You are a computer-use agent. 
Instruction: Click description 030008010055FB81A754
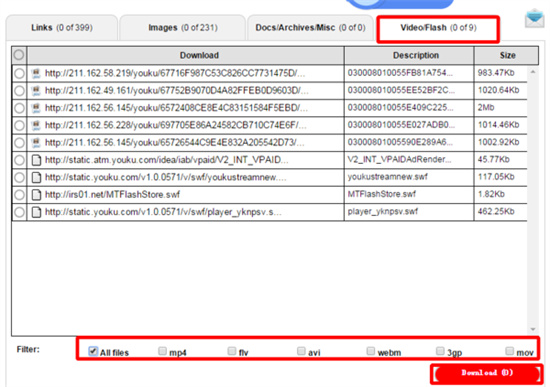400,73
